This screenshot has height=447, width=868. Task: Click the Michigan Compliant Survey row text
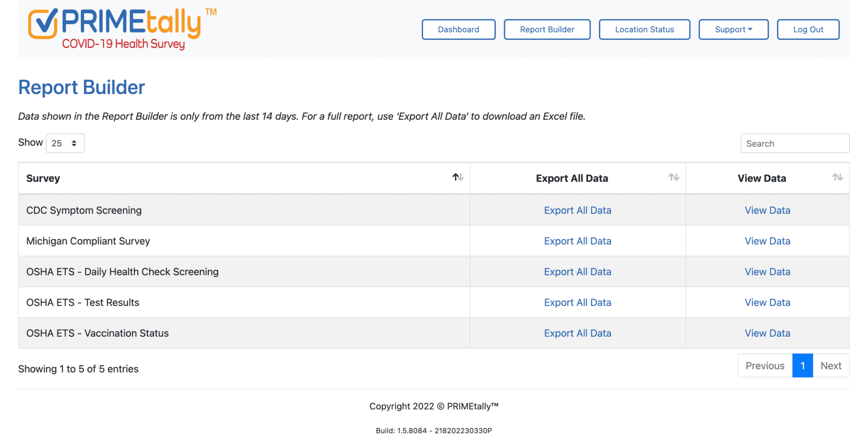coord(88,241)
